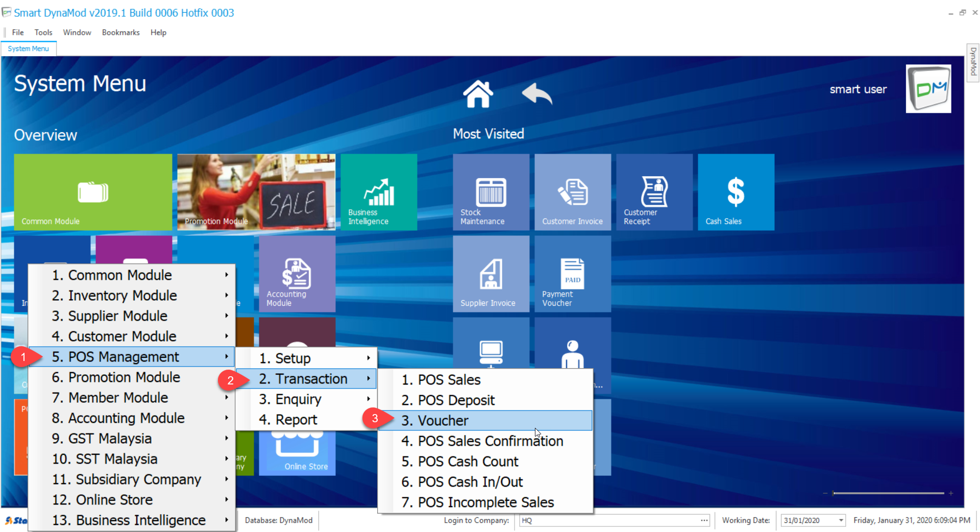Adjust the tile zoom slider
Image resolution: width=980 pixels, height=532 pixels.
[x=888, y=493]
